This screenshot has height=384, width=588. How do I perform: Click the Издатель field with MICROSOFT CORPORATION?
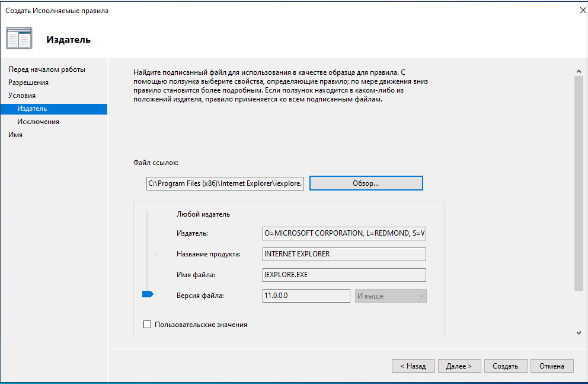[344, 233]
